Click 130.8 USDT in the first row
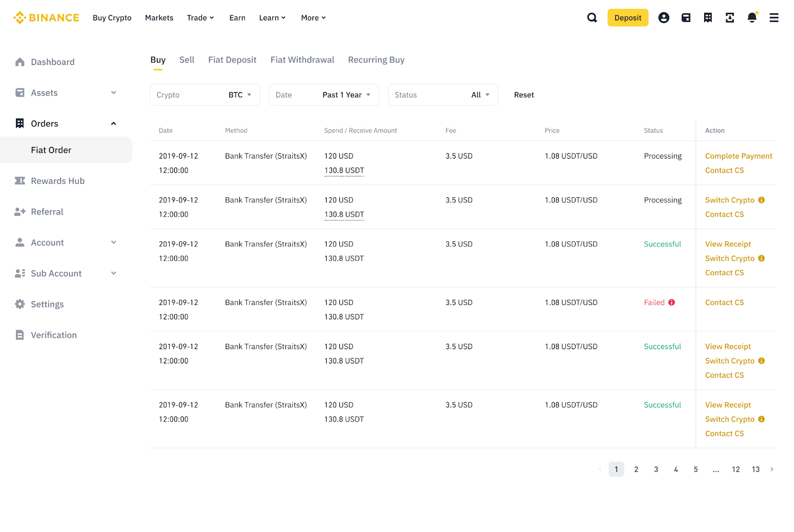This screenshot has height=532, width=794. click(344, 171)
